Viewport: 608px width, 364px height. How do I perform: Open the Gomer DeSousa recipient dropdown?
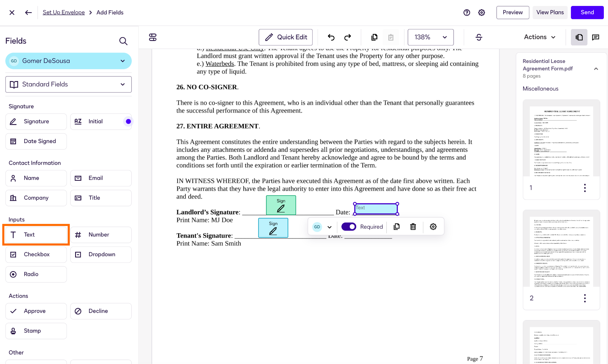click(x=68, y=61)
